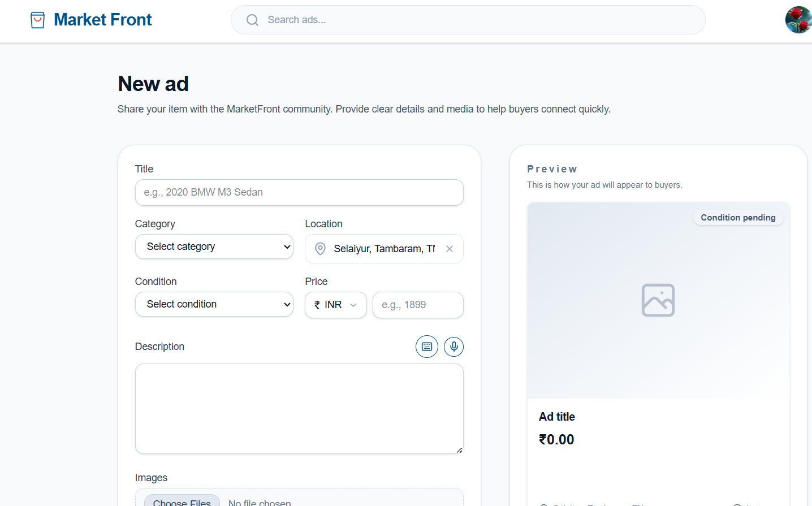Click the rupee symbol in currency selector
Image resolution: width=812 pixels, height=506 pixels.
pos(317,305)
